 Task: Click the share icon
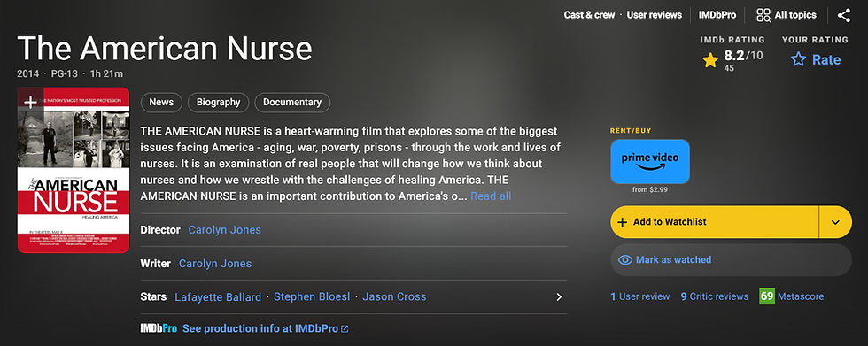843,15
